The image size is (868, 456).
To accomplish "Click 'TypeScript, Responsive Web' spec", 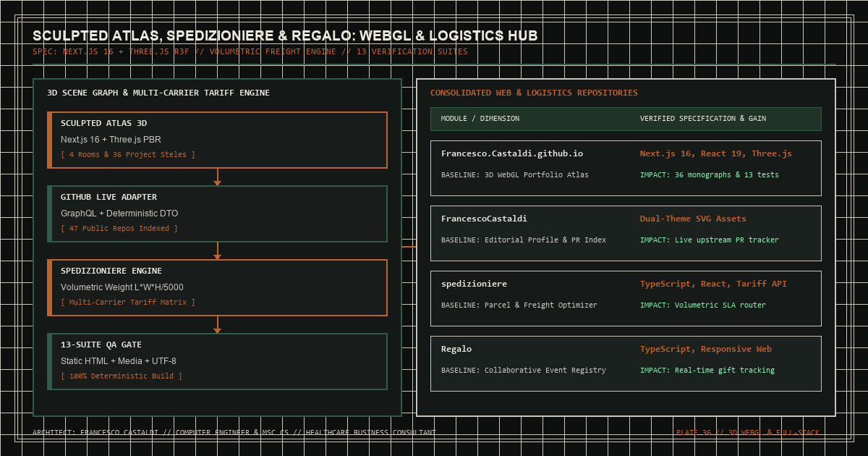I will [x=706, y=349].
